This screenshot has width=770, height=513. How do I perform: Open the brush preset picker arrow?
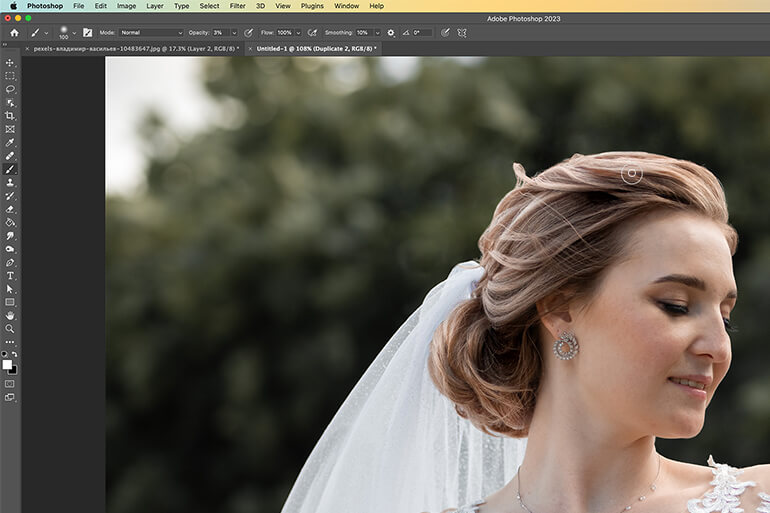coord(74,33)
